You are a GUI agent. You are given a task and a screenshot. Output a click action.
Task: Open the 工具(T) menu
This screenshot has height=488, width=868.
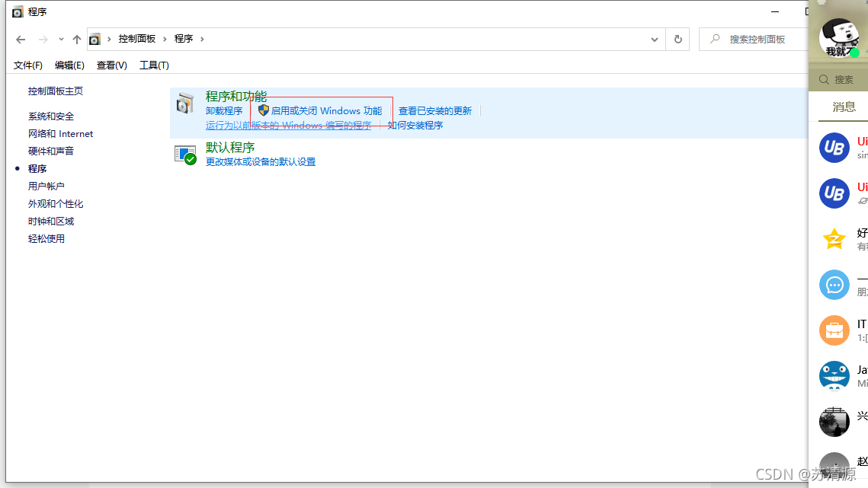coord(154,65)
